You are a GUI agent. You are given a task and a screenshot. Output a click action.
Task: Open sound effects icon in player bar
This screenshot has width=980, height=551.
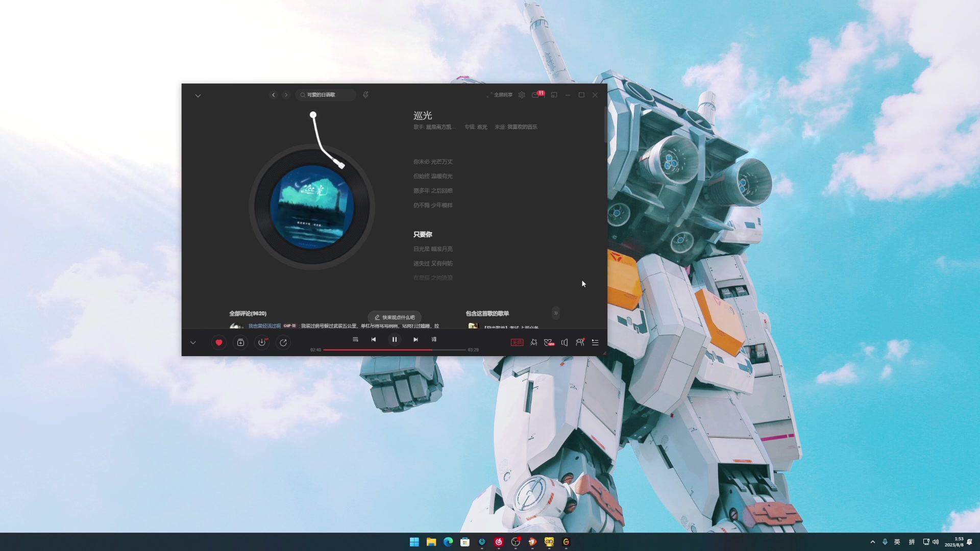pos(533,342)
